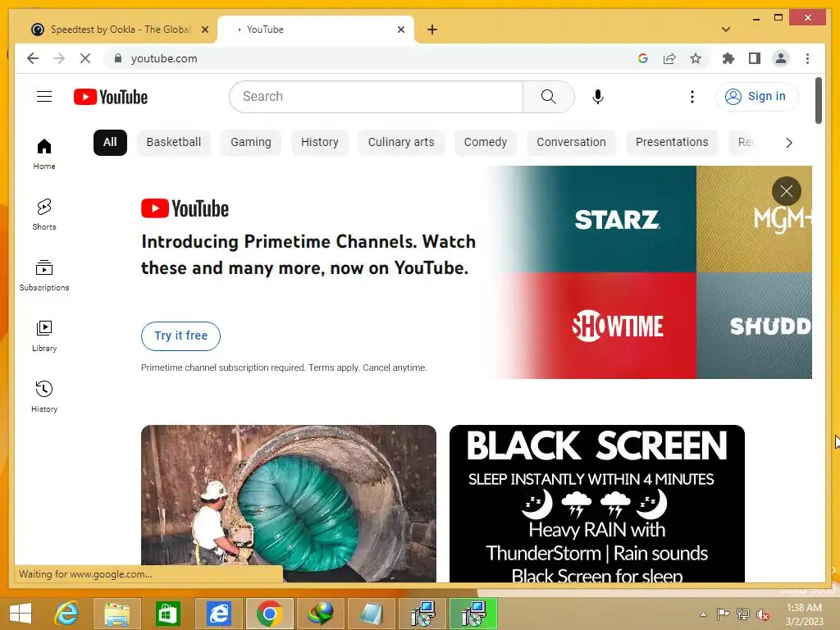Click the muted speaker tray icon
840x630 pixels.
click(x=762, y=614)
